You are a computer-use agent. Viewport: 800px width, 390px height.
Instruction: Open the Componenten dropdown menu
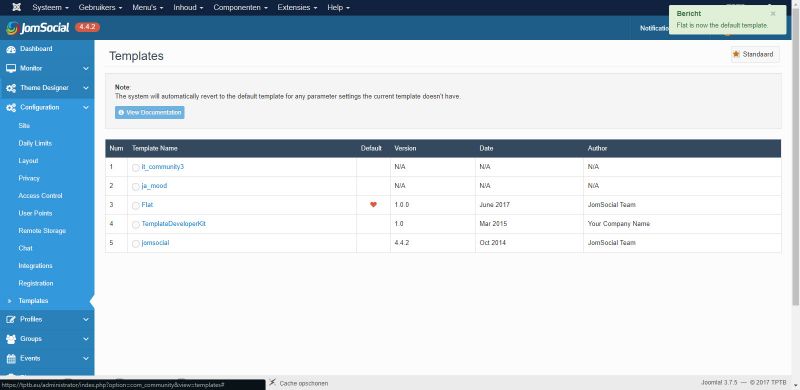coord(240,8)
